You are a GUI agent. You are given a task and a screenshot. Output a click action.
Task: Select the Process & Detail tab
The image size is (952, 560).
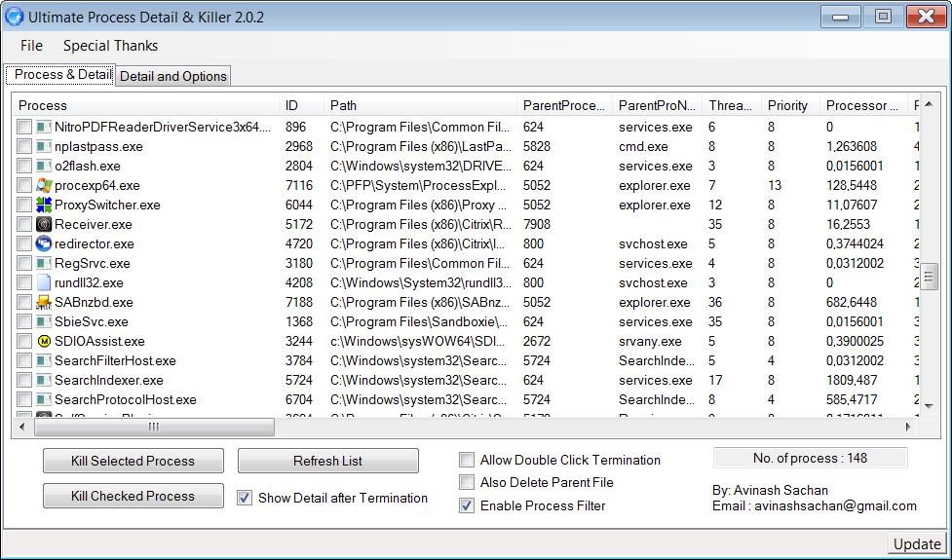pos(60,75)
